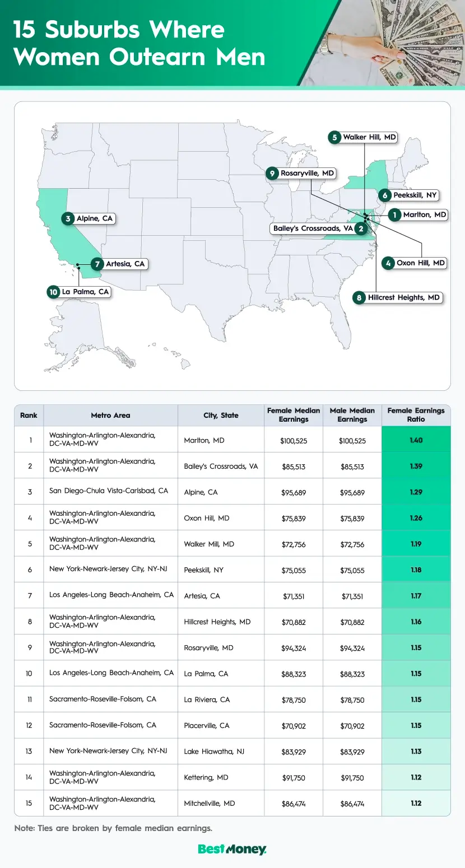Click the Peekskill, NY marker number 6

pyautogui.click(x=385, y=195)
